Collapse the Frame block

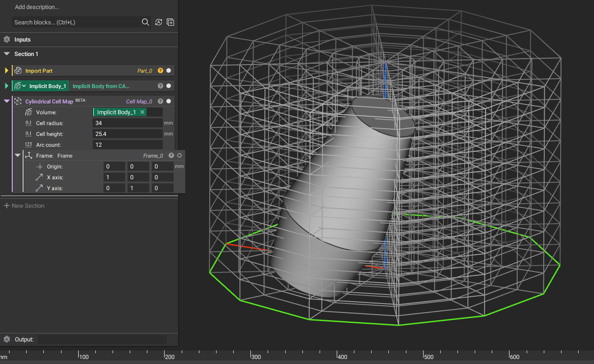click(18, 155)
